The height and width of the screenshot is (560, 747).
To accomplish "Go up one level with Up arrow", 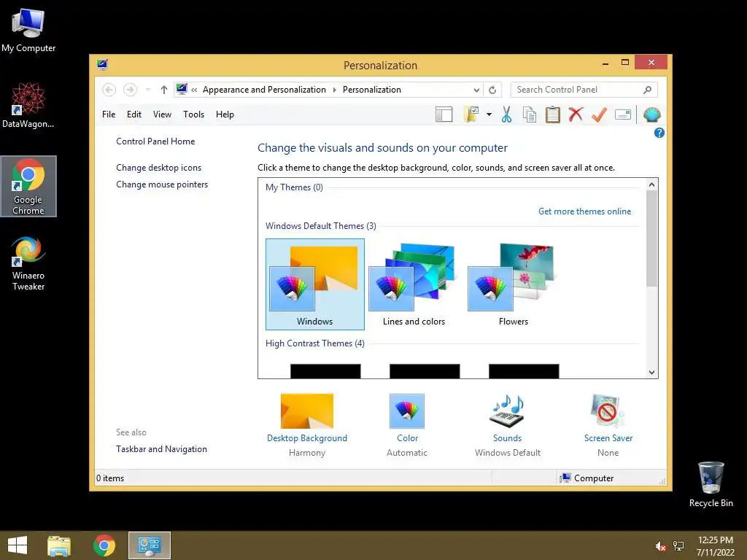I will coord(164,90).
